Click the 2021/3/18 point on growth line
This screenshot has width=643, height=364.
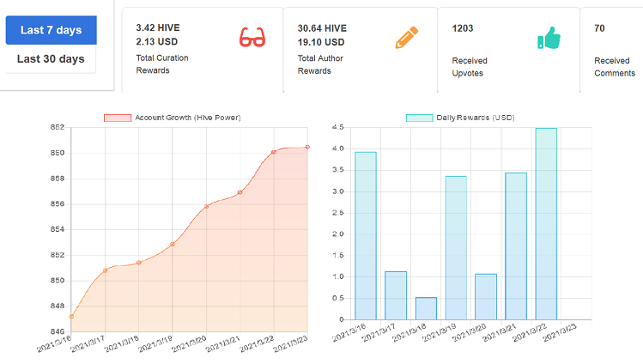point(138,263)
